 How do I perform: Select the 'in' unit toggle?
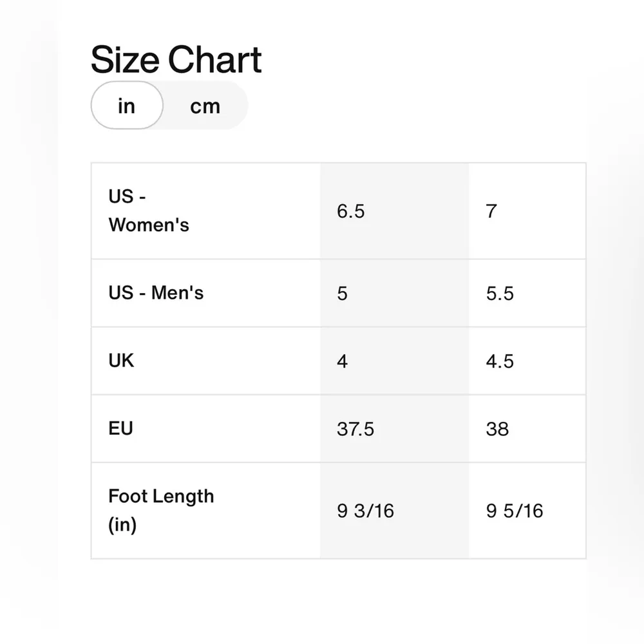coord(127,106)
